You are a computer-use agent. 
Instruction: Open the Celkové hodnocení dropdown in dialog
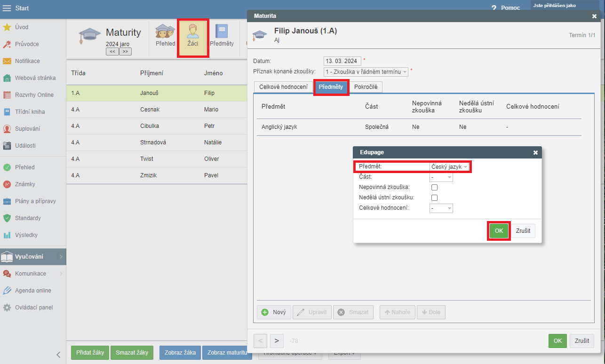click(x=441, y=208)
